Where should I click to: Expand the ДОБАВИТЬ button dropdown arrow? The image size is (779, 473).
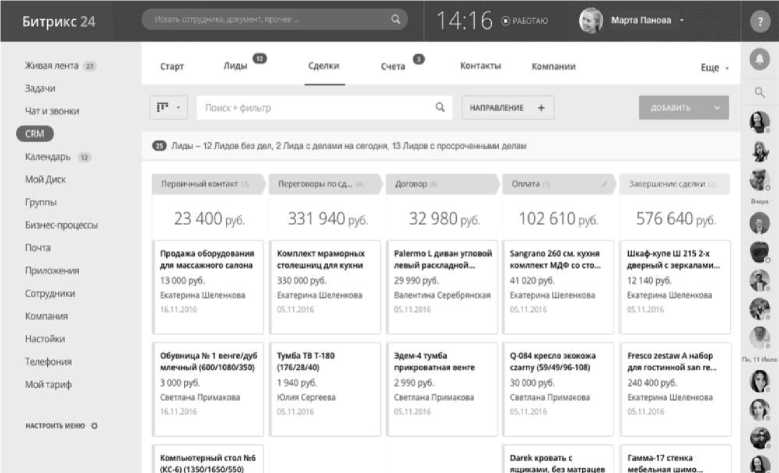click(x=716, y=108)
